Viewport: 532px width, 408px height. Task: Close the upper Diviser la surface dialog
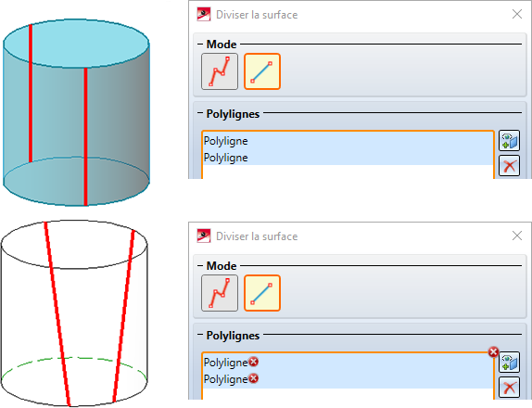pos(517,14)
